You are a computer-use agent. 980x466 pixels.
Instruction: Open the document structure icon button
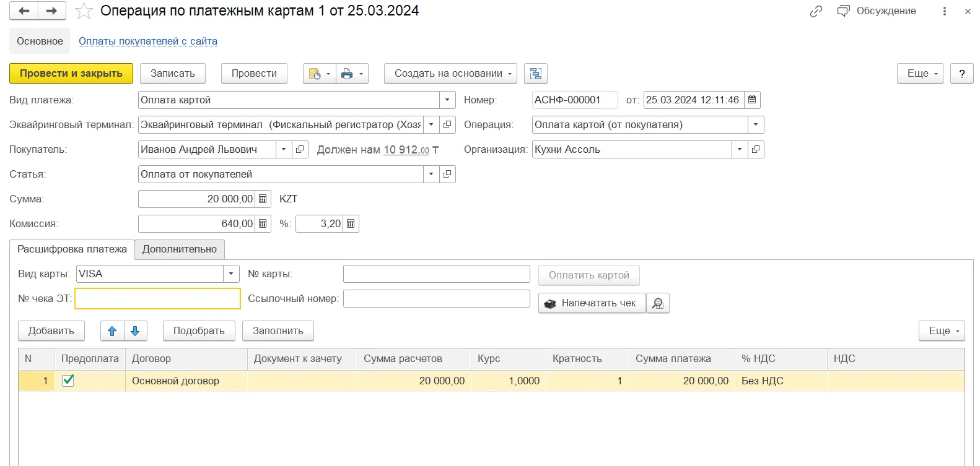[x=536, y=74]
